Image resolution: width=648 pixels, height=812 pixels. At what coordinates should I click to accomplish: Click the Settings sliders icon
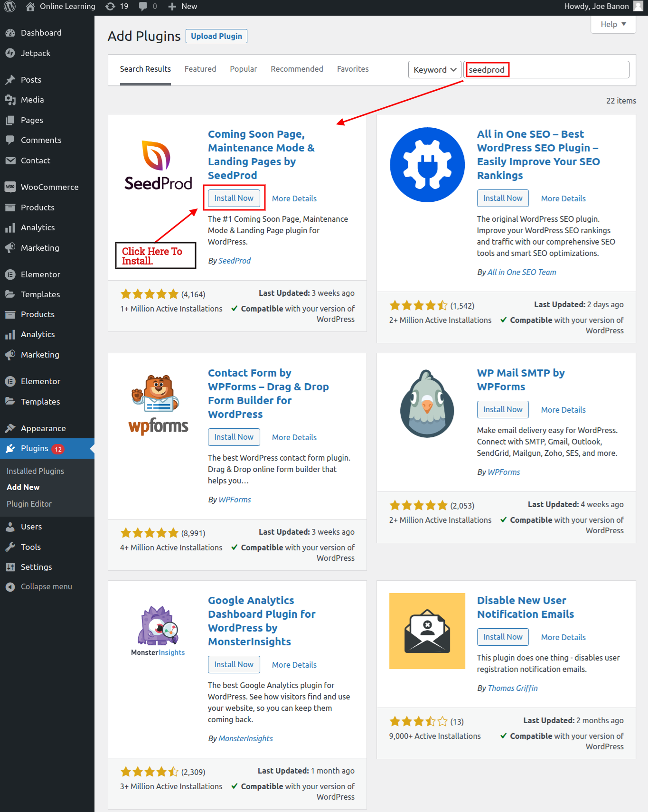coord(10,567)
